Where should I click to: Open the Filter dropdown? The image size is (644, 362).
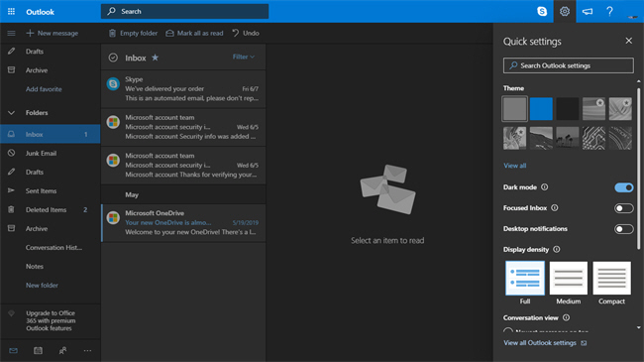[244, 57]
